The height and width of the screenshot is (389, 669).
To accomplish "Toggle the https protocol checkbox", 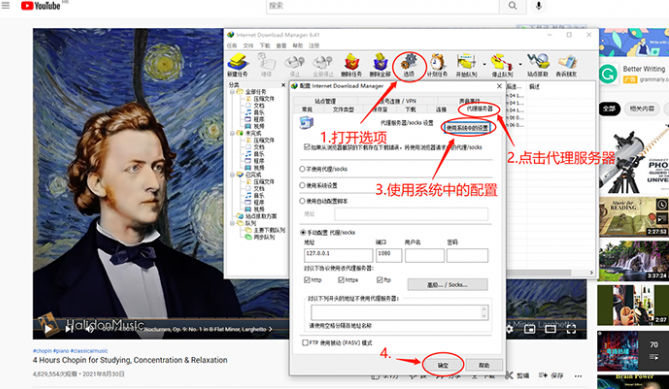I will [x=341, y=280].
